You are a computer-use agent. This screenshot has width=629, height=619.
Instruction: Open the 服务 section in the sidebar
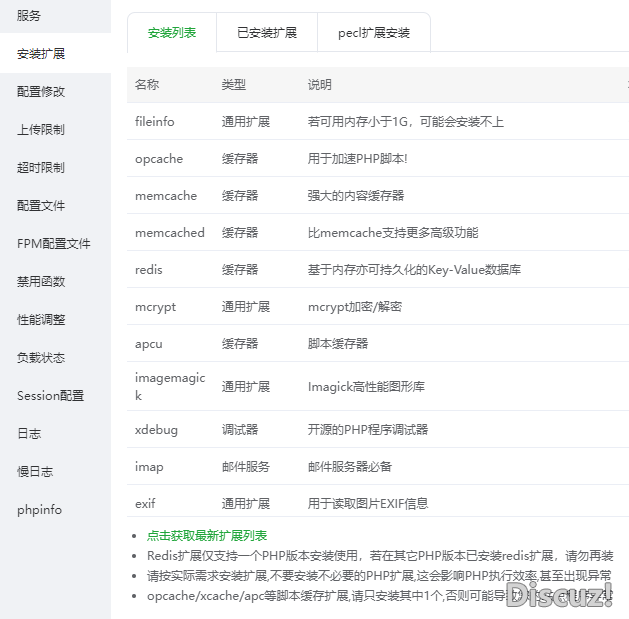click(x=30, y=16)
